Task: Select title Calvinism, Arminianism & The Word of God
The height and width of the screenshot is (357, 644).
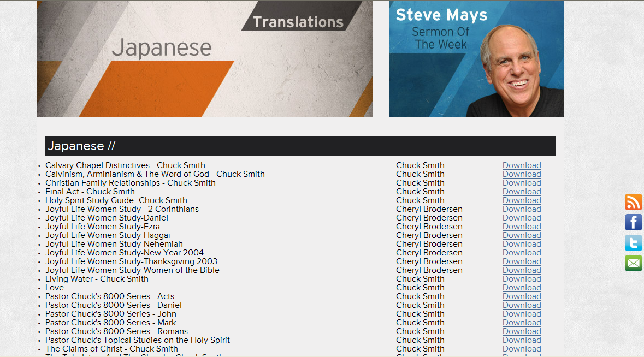Action: [155, 174]
